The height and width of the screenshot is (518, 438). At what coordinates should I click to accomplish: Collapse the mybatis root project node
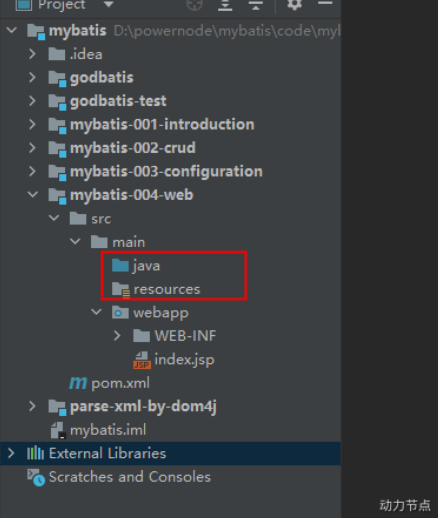(12, 30)
